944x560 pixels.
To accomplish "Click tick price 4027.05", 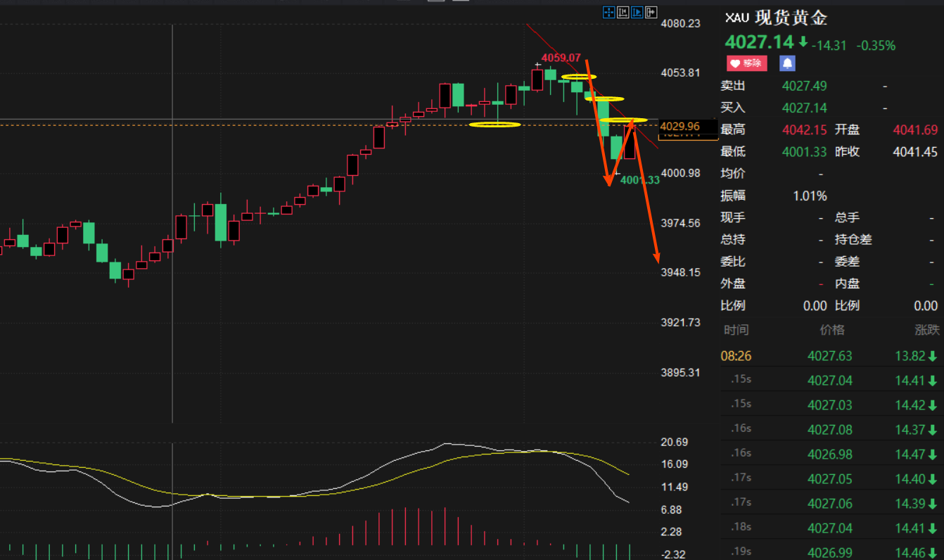I will (830, 479).
